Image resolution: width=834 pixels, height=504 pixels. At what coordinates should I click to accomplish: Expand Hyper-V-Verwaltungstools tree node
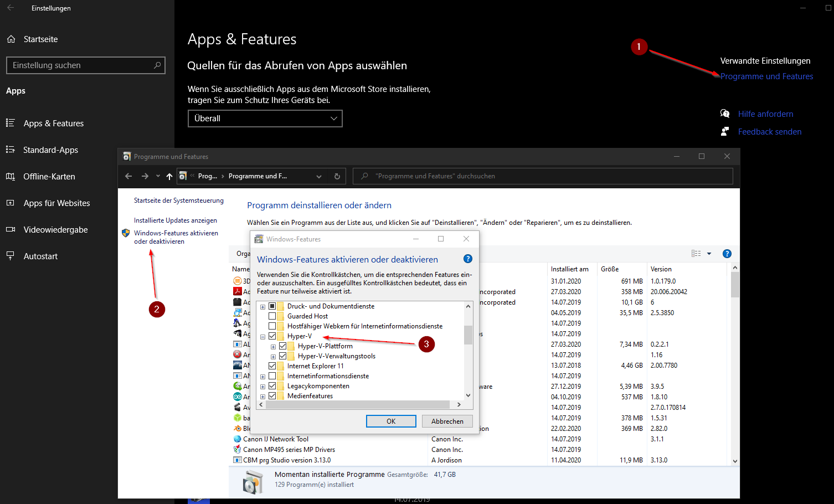(x=273, y=357)
